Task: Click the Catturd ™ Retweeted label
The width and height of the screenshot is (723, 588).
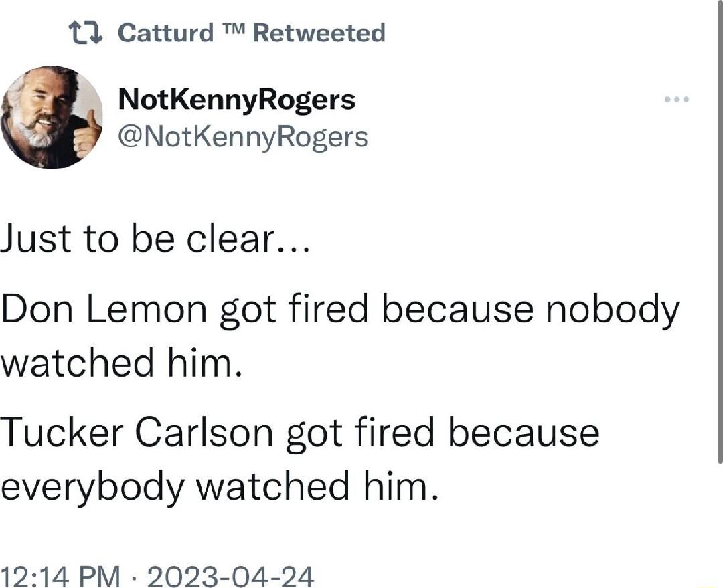Action: [251, 32]
